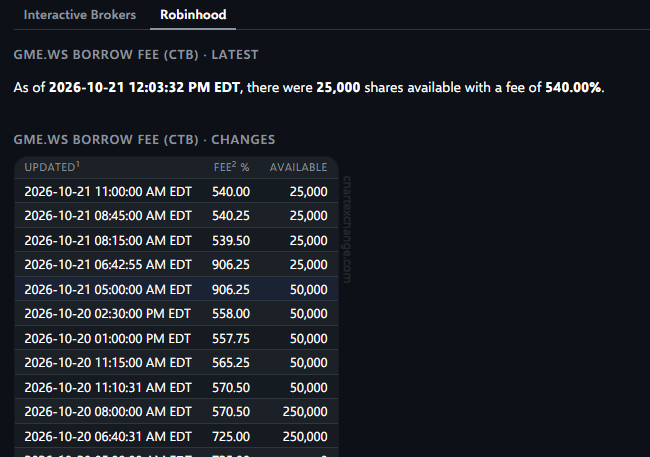Image resolution: width=650 pixels, height=457 pixels.
Task: Select the row with fee 565.25
Action: coord(177,362)
